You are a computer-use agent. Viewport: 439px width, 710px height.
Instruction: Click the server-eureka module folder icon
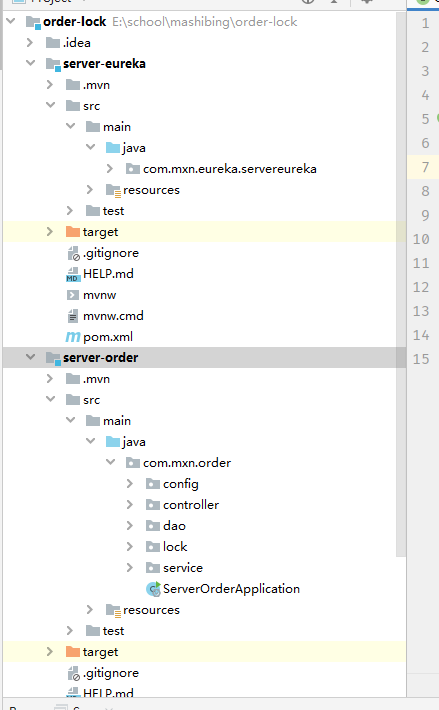click(53, 64)
